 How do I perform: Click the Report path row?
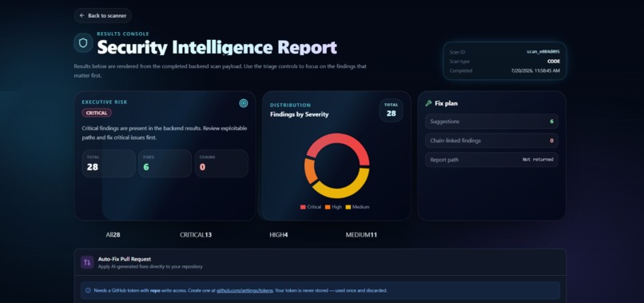[491, 160]
